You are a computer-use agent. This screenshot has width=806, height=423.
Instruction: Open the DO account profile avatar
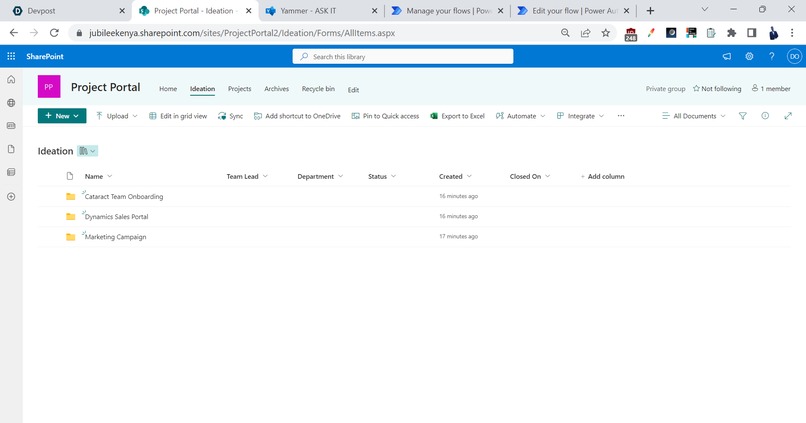[x=795, y=57]
